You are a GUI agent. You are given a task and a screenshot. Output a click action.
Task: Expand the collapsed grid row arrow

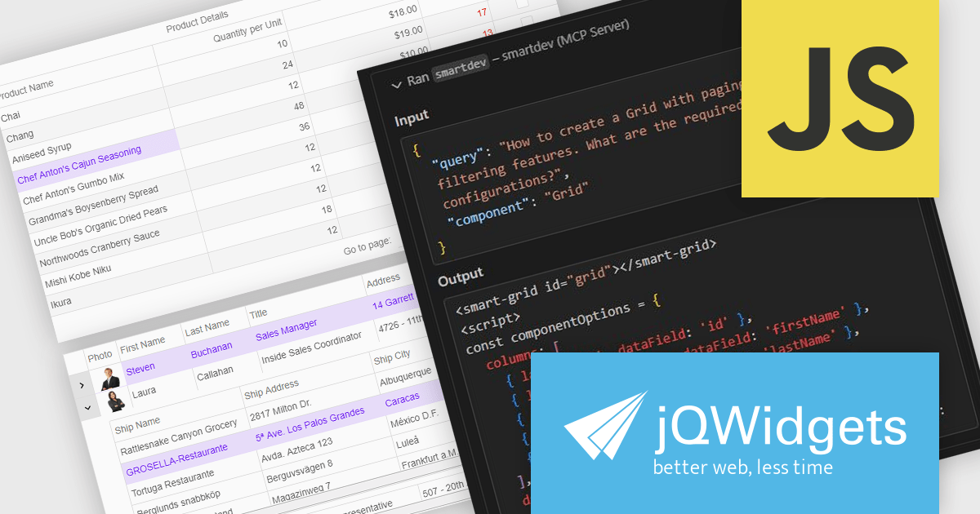click(x=82, y=384)
